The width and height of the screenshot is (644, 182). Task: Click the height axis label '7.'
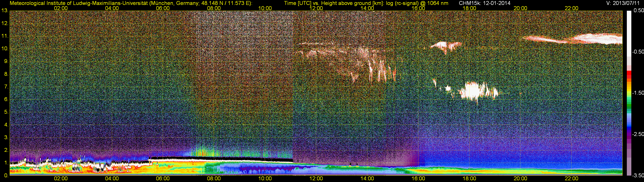click(x=6, y=87)
